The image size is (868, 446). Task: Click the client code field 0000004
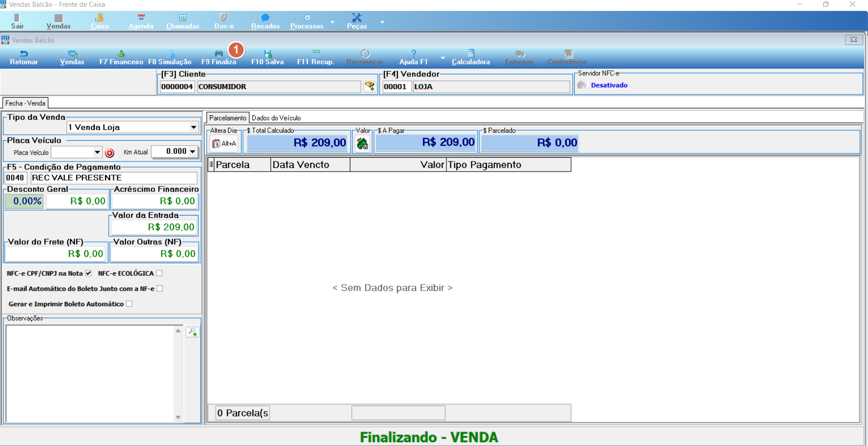pos(177,87)
